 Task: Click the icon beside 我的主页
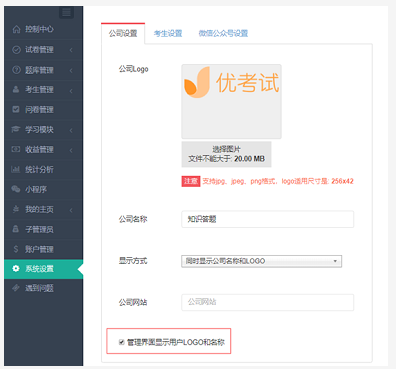point(16,209)
